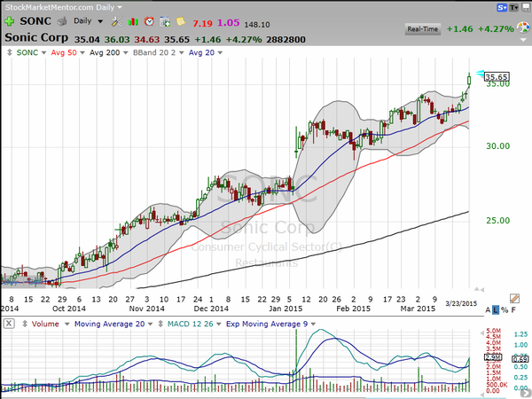Click the small scroll arrows below price axis
The image size is (532, 399).
(479, 289)
